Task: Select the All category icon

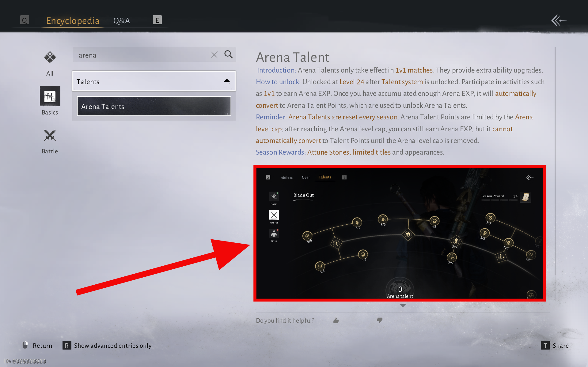Action: click(50, 58)
